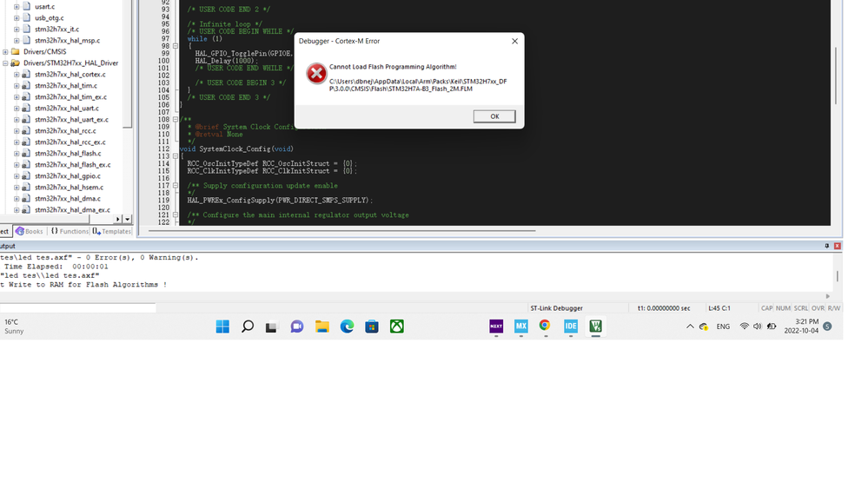Click project tree scroll down arrow

pos(128,219)
